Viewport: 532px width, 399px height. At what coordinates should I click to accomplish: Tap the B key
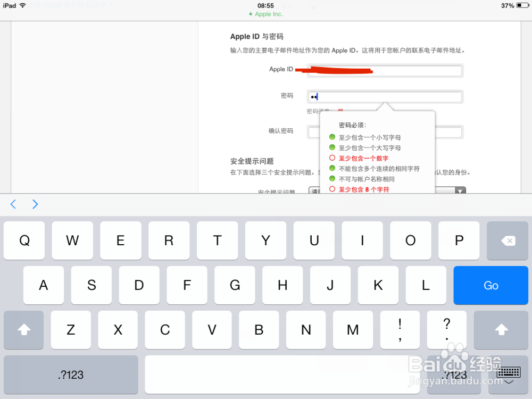[259, 329]
